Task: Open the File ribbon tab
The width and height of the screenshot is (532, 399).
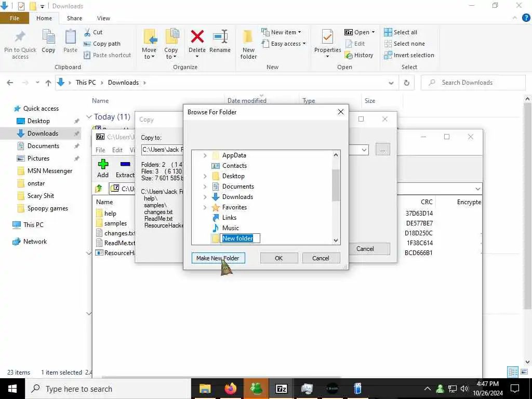Action: pos(15,18)
